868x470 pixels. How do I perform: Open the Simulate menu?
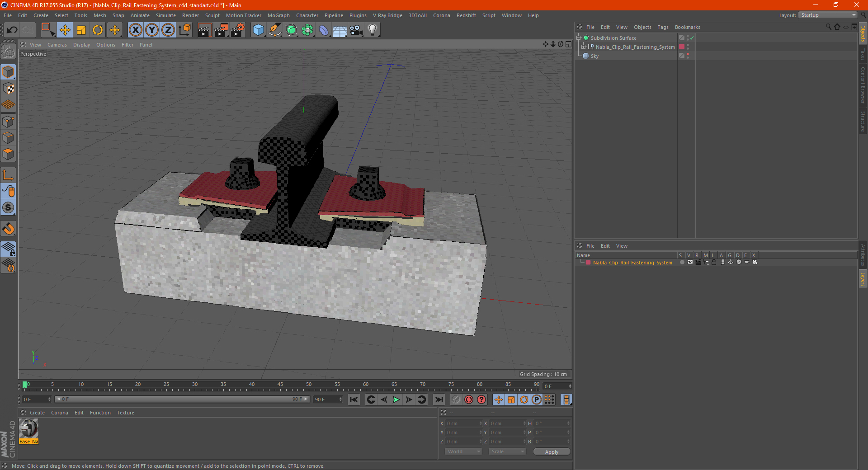tap(166, 15)
